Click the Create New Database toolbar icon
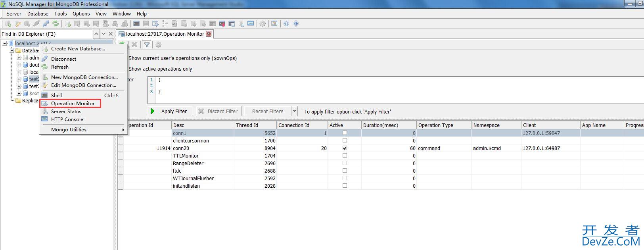Viewport: 644px width, 250px height. [x=68, y=24]
